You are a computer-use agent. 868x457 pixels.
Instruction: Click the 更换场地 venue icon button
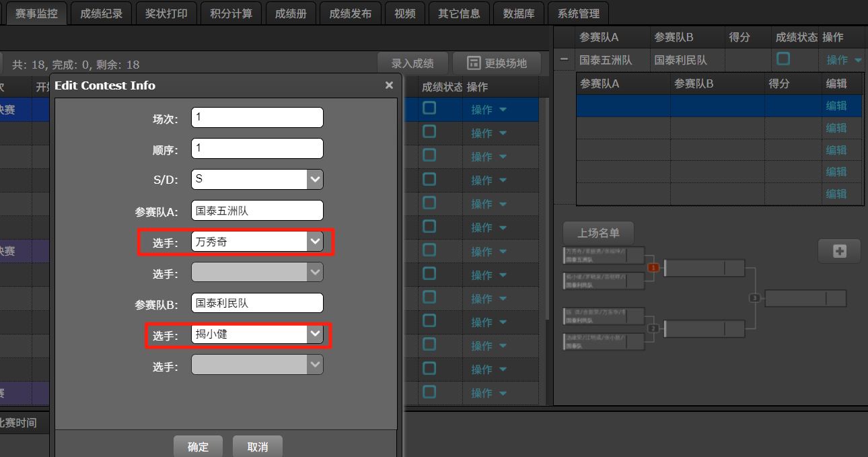point(497,63)
